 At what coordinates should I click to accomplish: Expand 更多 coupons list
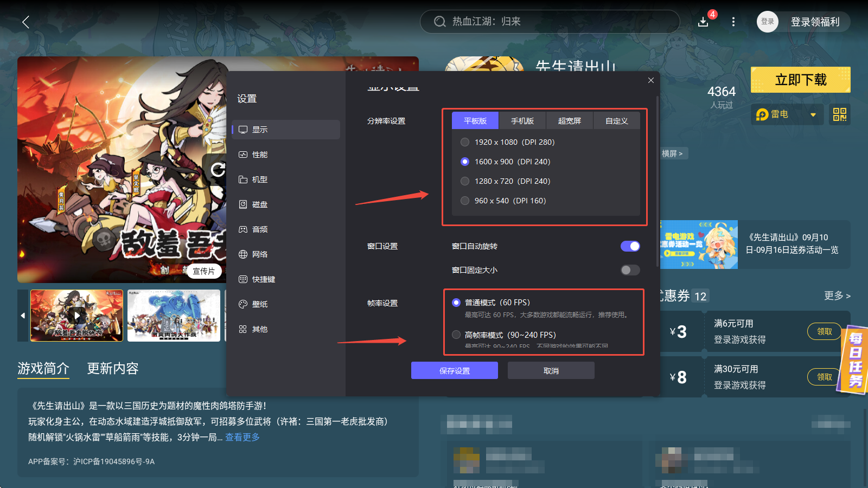click(837, 296)
